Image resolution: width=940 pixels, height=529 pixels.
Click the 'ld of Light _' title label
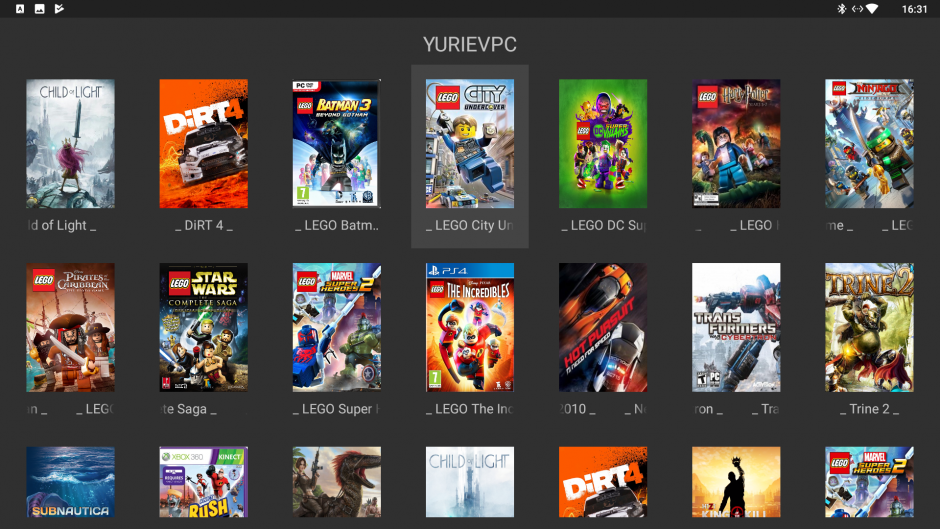62,226
